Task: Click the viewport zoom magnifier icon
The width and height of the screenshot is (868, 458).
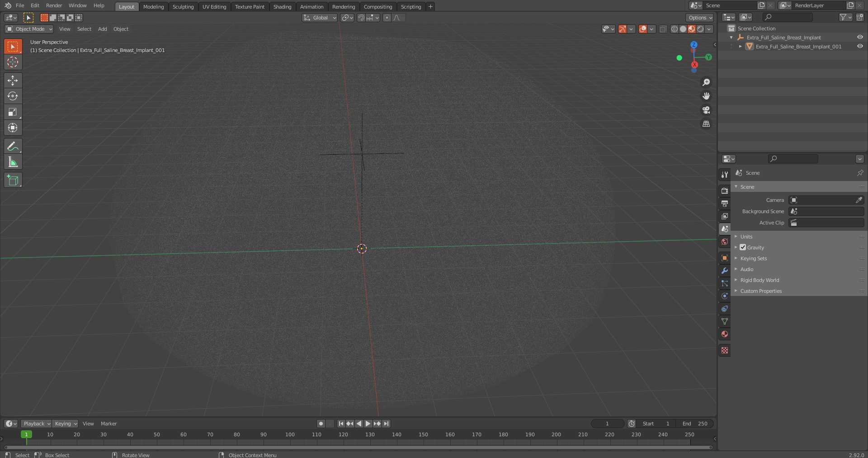Action: pyautogui.click(x=706, y=82)
